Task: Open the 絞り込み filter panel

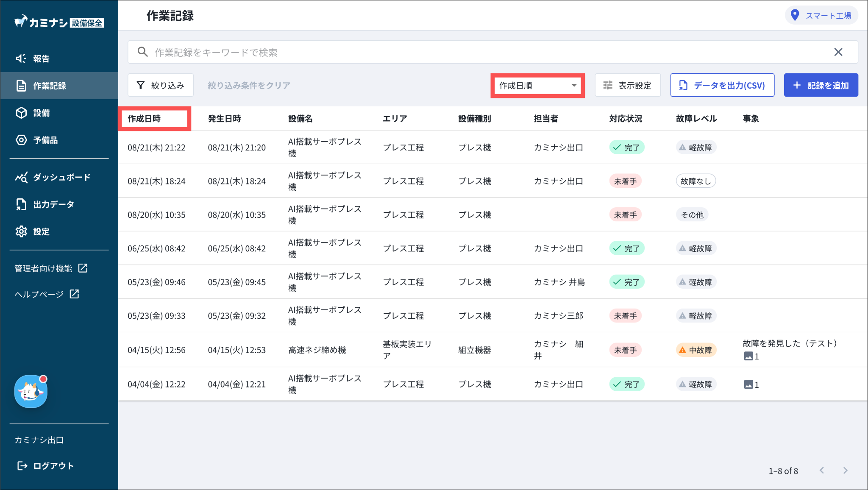Action: point(161,85)
